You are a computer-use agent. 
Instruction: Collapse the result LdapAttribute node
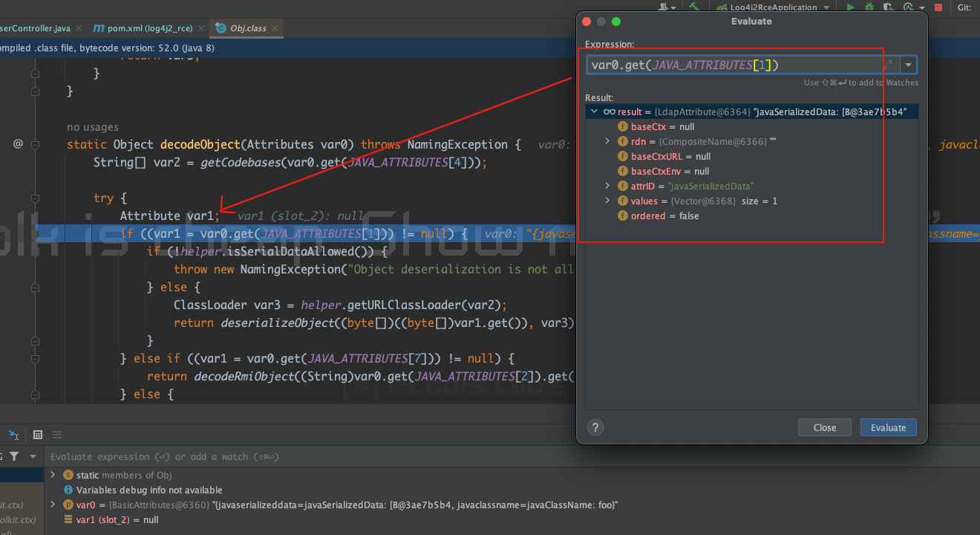tap(594, 111)
